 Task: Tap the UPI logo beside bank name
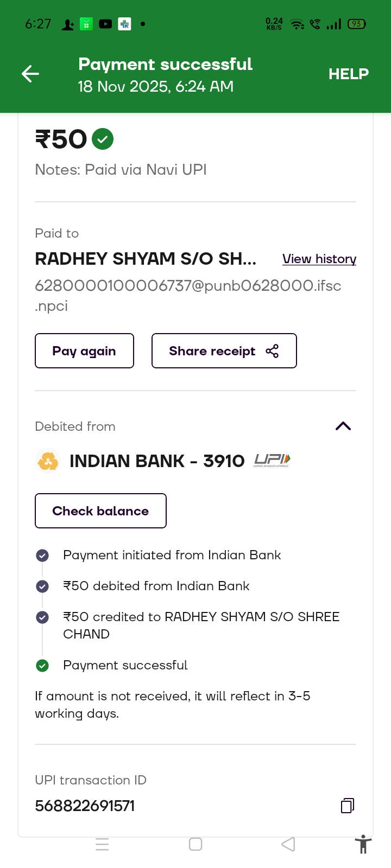(272, 461)
